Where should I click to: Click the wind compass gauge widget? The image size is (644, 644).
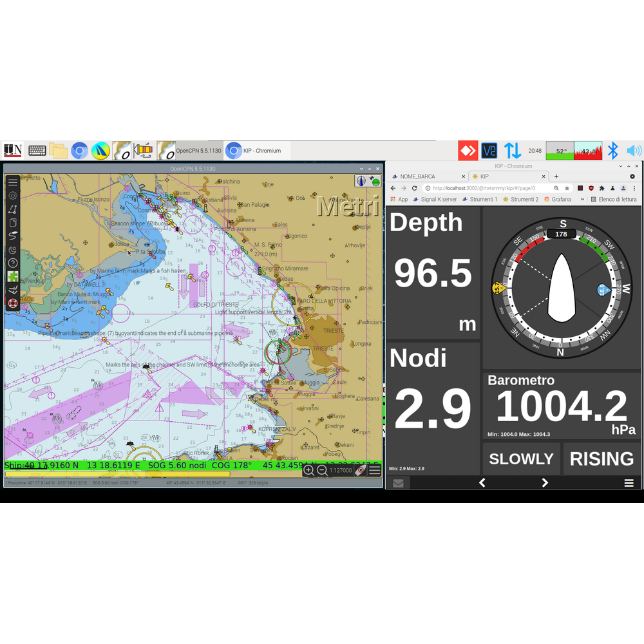pyautogui.click(x=562, y=288)
